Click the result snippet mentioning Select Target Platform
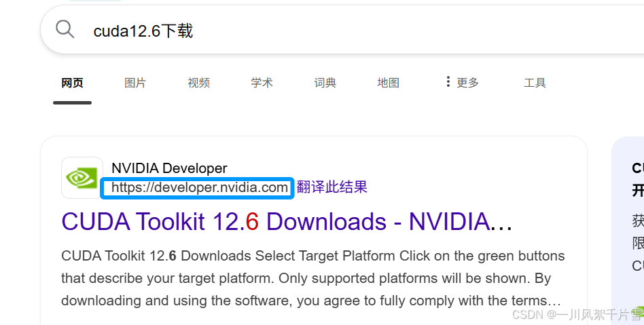This screenshot has height=325, width=644. pyautogui.click(x=313, y=278)
